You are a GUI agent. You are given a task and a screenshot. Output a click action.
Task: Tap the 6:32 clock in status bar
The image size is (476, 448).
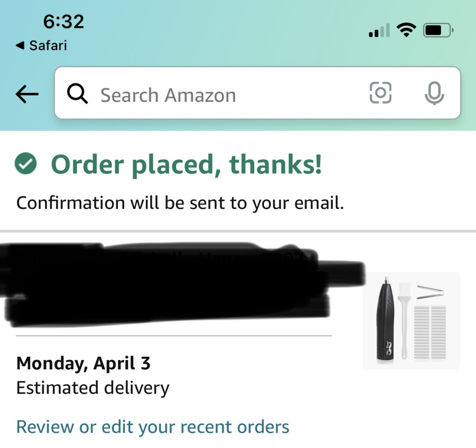(x=63, y=22)
